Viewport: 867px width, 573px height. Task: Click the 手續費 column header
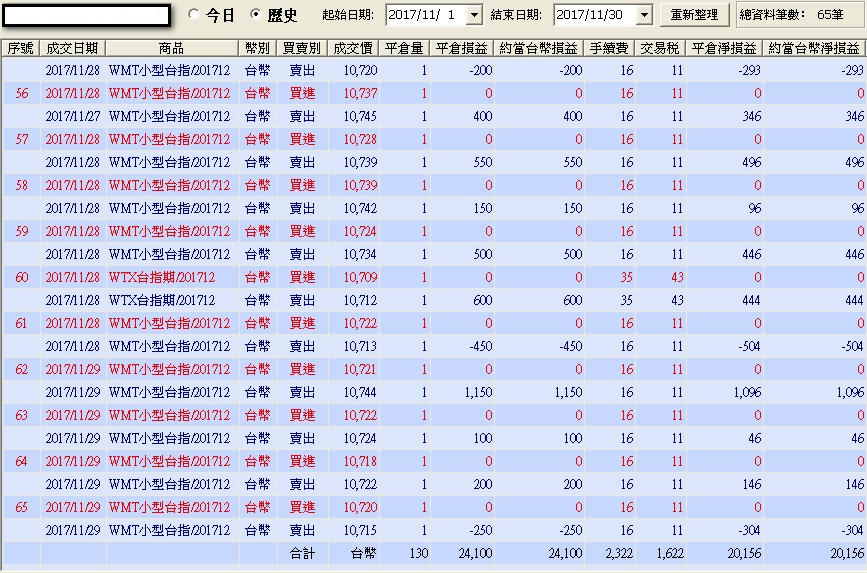point(609,49)
